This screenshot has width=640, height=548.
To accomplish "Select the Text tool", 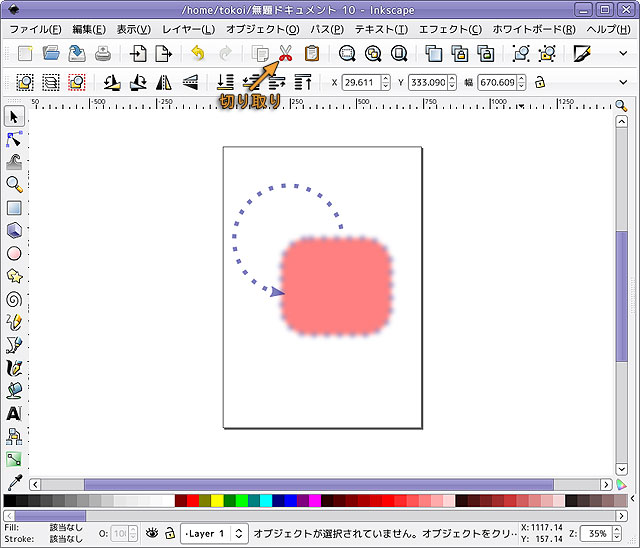I will (x=14, y=413).
